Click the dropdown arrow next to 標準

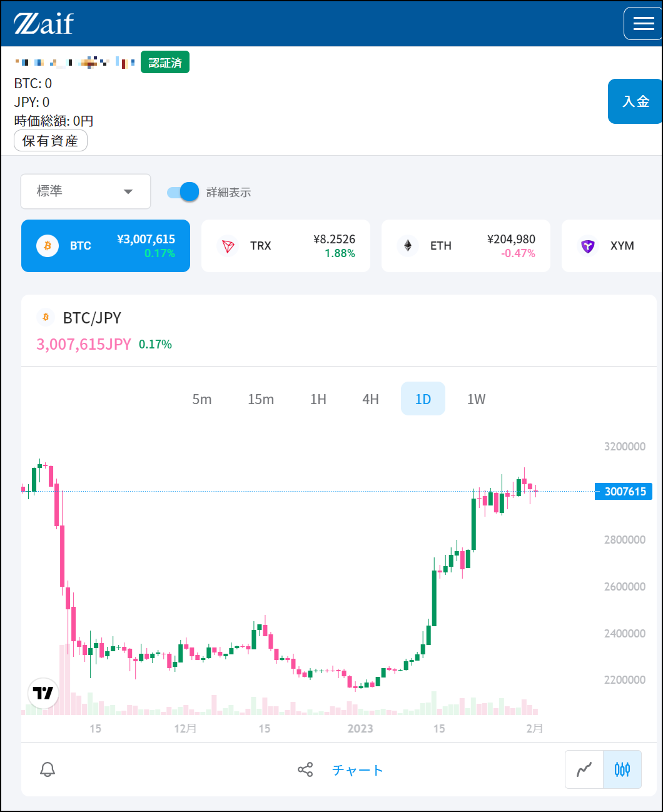[128, 191]
